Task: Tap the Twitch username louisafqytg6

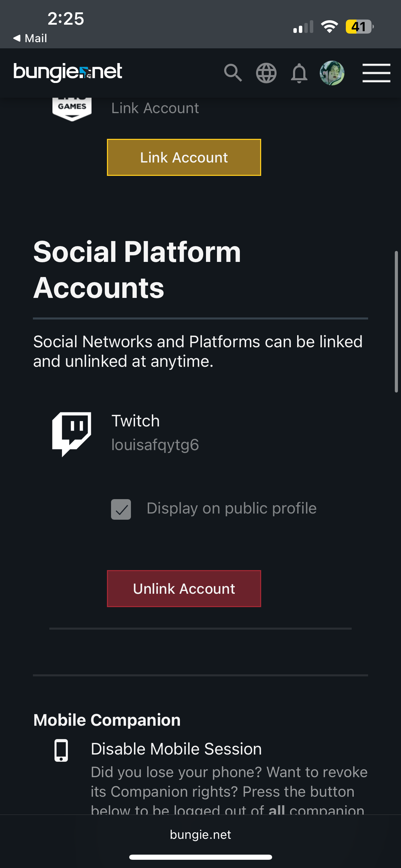Action: (x=155, y=445)
